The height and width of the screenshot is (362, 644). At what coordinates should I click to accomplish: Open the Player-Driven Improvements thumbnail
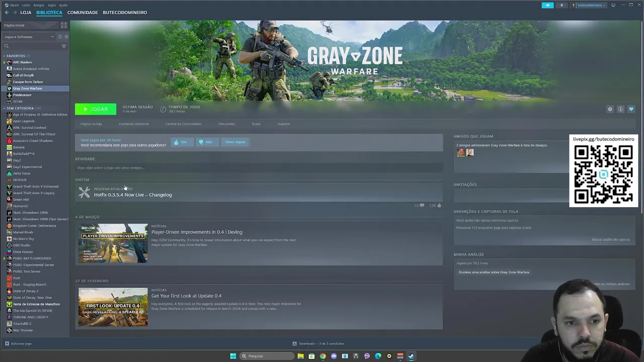[113, 243]
